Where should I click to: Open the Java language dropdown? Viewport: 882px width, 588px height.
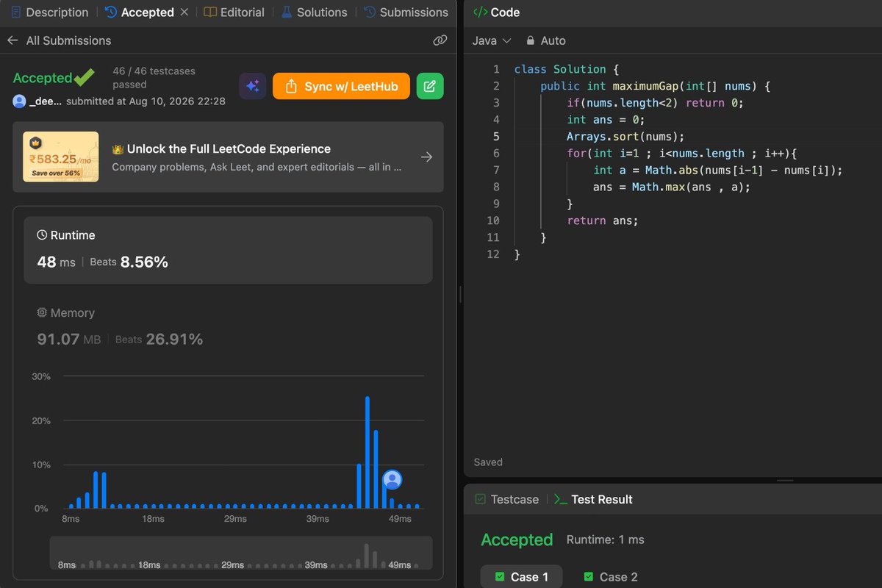click(491, 40)
